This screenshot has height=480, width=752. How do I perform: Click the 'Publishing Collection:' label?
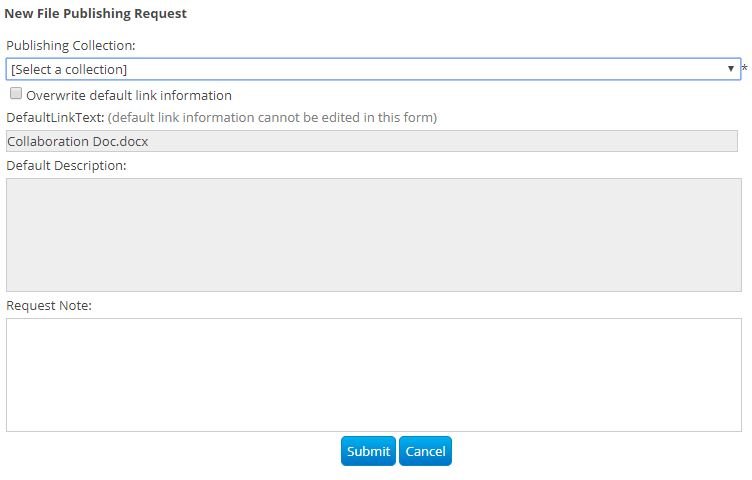click(71, 45)
